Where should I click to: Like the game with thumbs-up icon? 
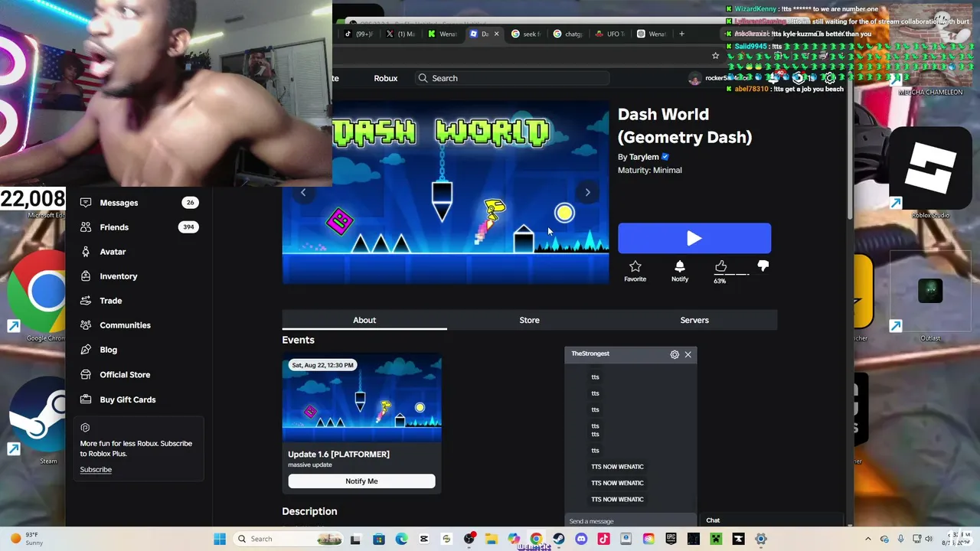[720, 266]
